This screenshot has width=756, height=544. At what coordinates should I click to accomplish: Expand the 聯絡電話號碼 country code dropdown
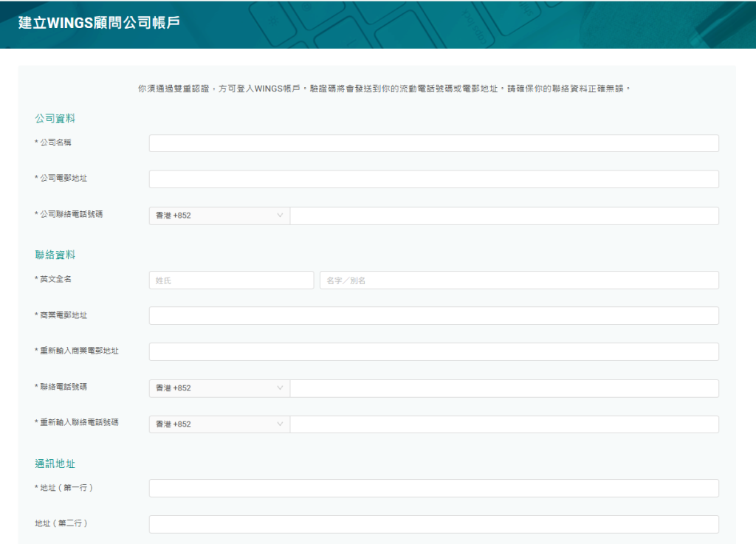[219, 388]
